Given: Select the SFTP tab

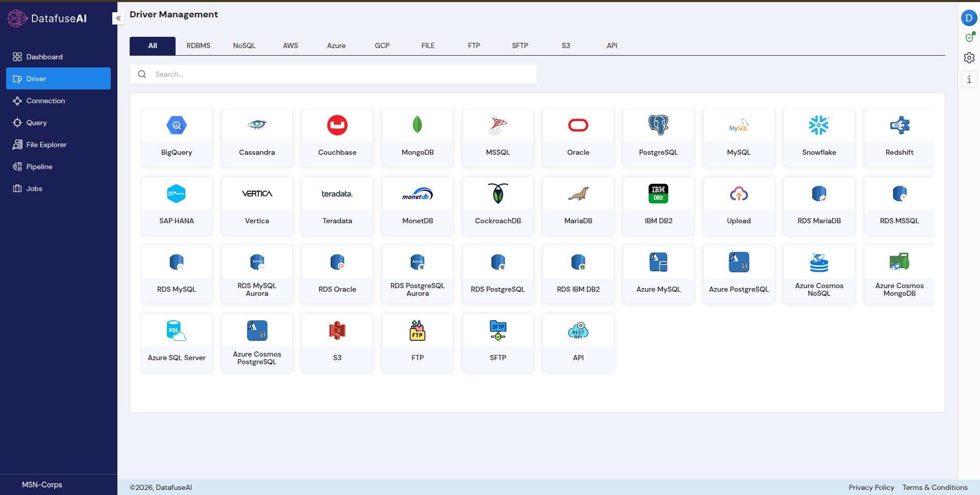Looking at the screenshot, I should 520,45.
